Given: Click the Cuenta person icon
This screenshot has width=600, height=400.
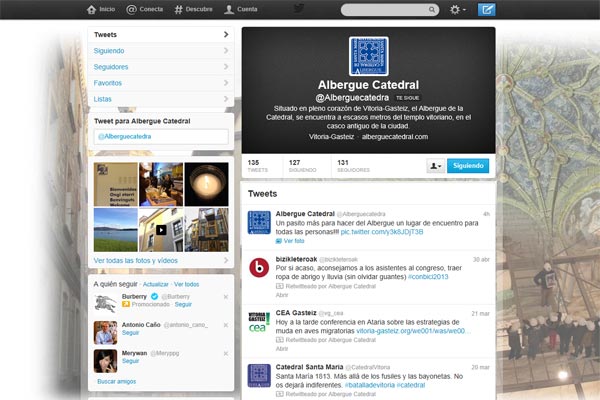Looking at the screenshot, I should click(x=230, y=9).
